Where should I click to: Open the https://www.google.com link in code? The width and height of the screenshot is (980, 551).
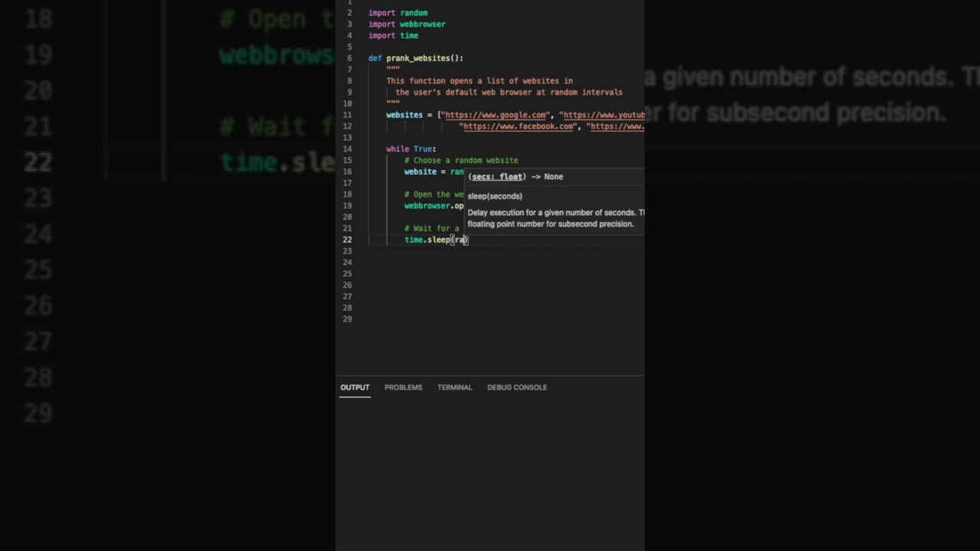pos(496,115)
